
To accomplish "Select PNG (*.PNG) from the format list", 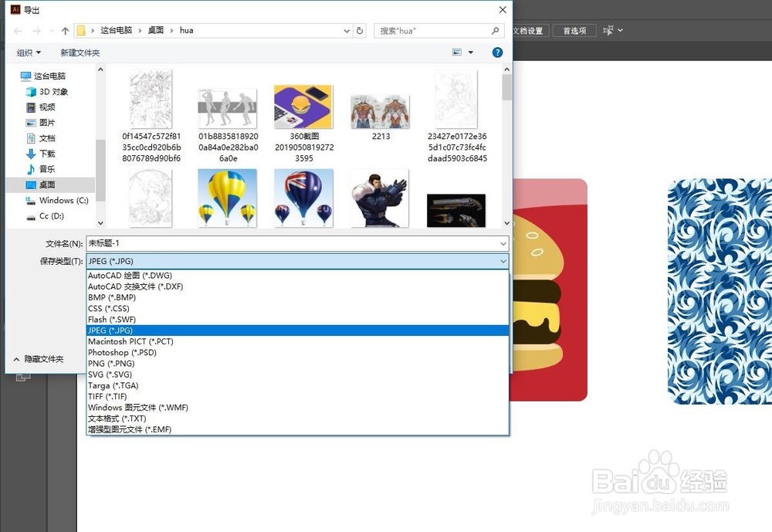I will pos(111,363).
